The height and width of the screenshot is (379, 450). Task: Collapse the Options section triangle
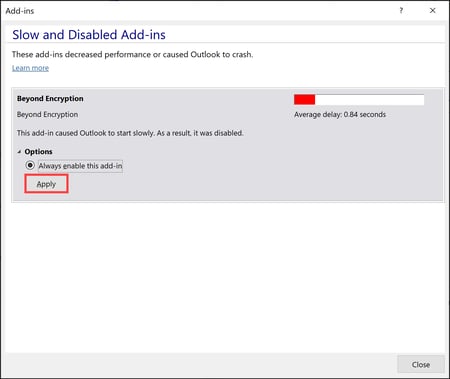[19, 152]
